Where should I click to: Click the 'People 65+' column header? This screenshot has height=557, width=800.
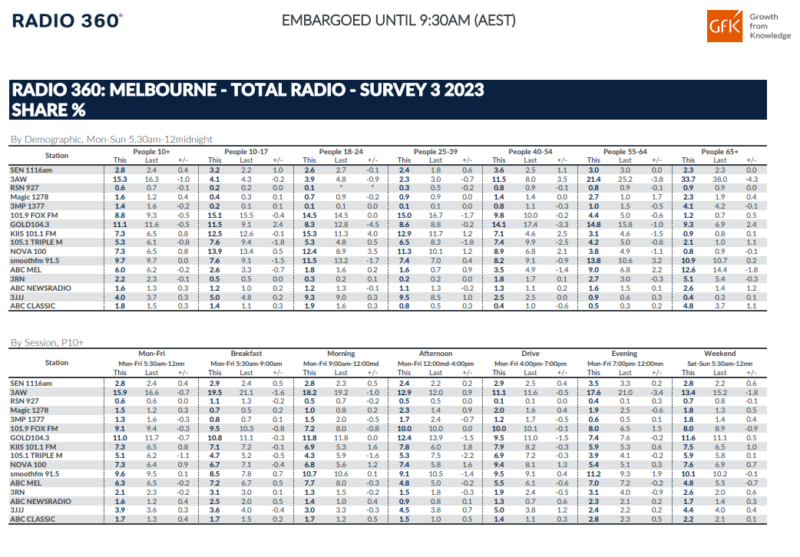(x=719, y=151)
